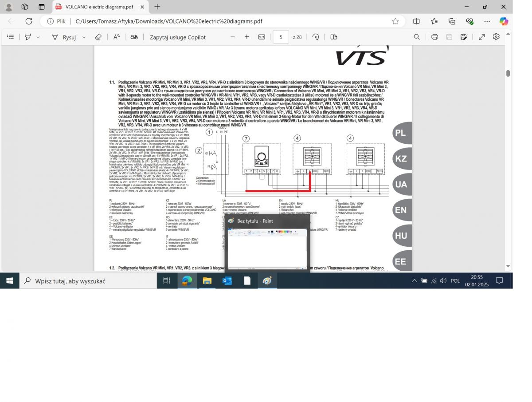Toggle fit to width
The height and width of the screenshot is (402, 532).
[x=262, y=37]
